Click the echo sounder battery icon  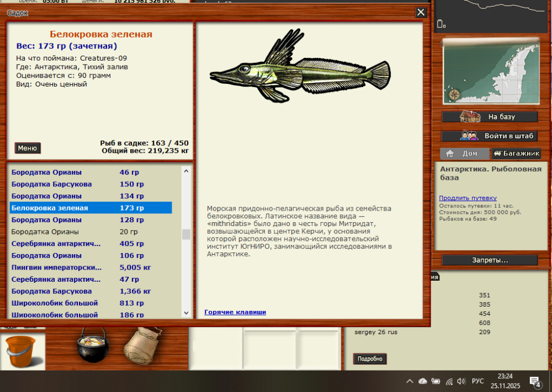(440, 24)
